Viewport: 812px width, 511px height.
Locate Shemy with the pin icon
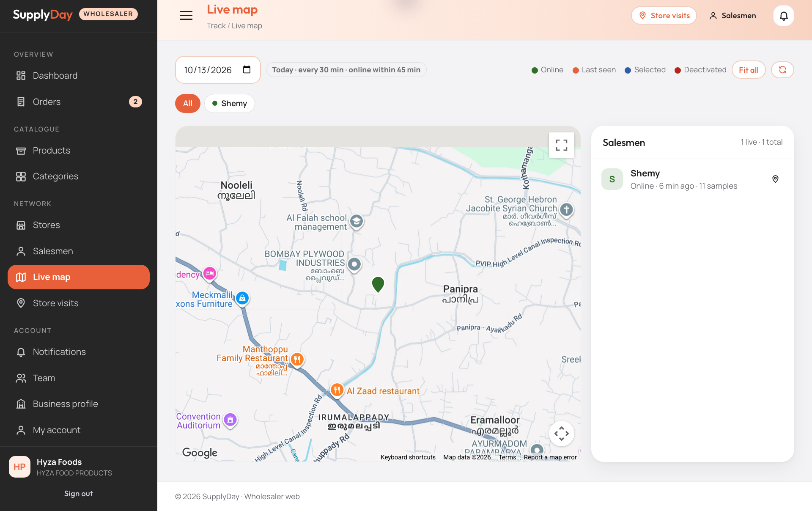click(x=775, y=179)
